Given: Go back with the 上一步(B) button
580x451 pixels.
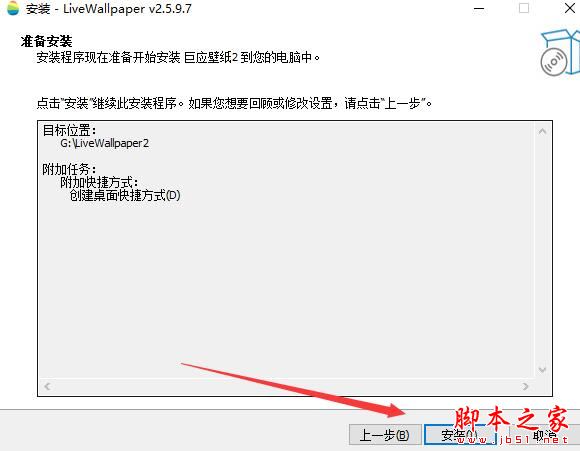Looking at the screenshot, I should [385, 434].
